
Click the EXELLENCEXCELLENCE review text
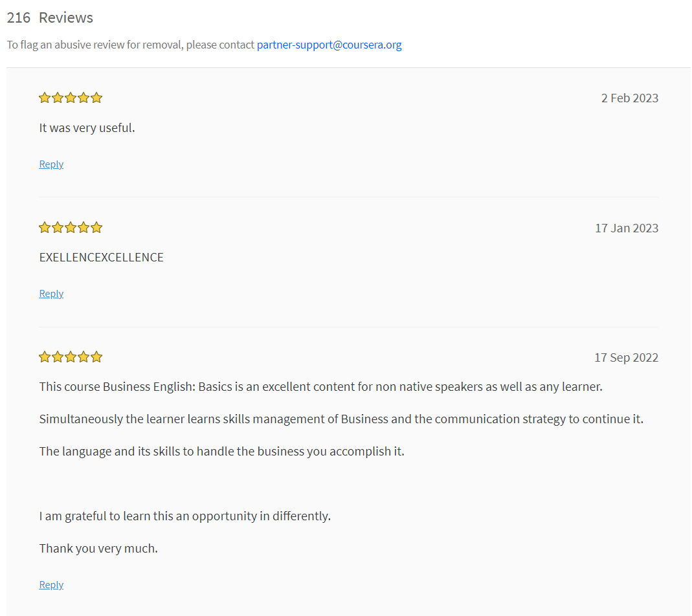[x=101, y=258]
